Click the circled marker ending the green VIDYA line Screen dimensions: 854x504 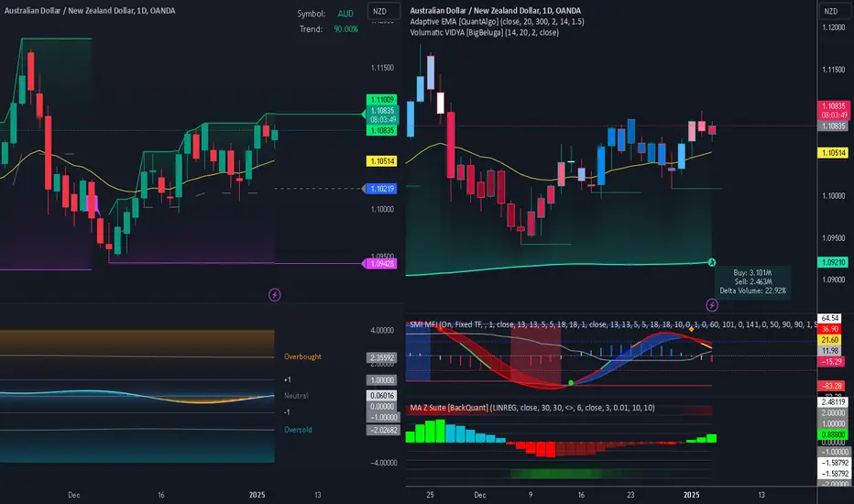pyautogui.click(x=712, y=263)
